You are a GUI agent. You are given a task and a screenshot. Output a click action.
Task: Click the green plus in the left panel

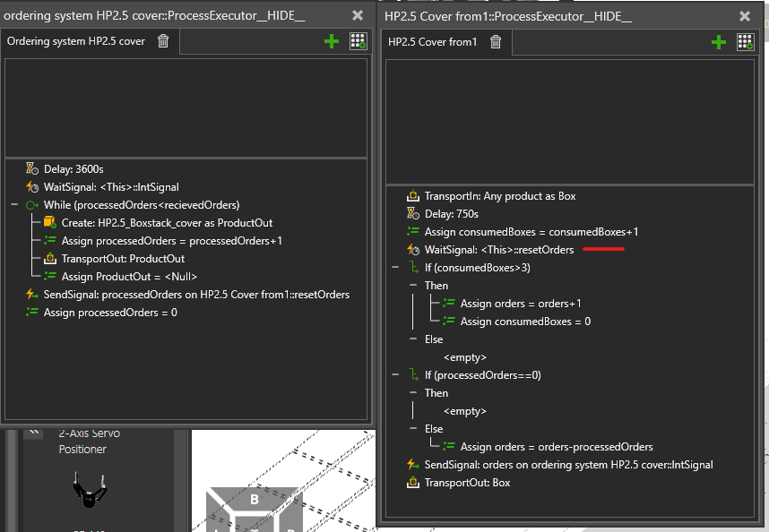click(332, 41)
